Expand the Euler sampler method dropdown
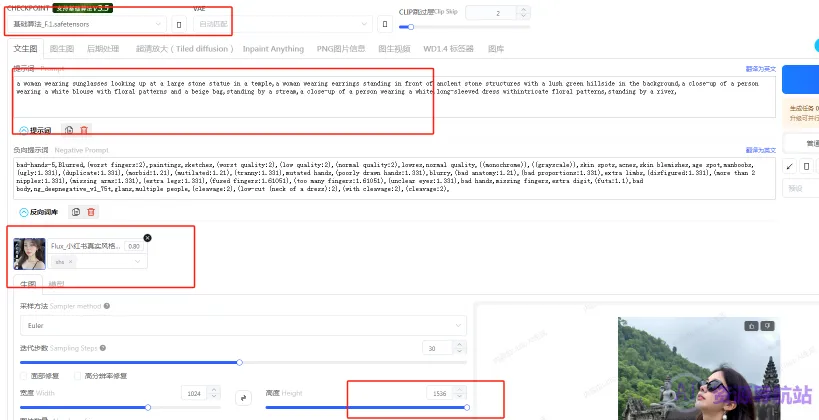 242,326
